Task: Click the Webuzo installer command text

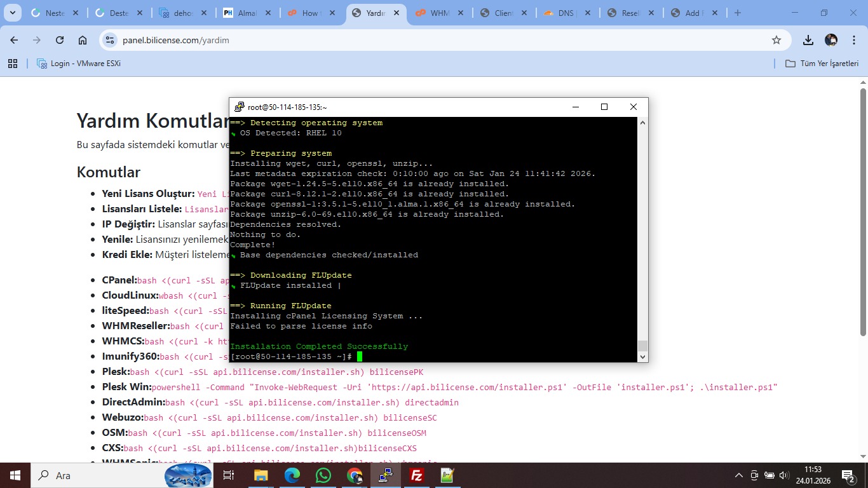Action: pos(290,418)
